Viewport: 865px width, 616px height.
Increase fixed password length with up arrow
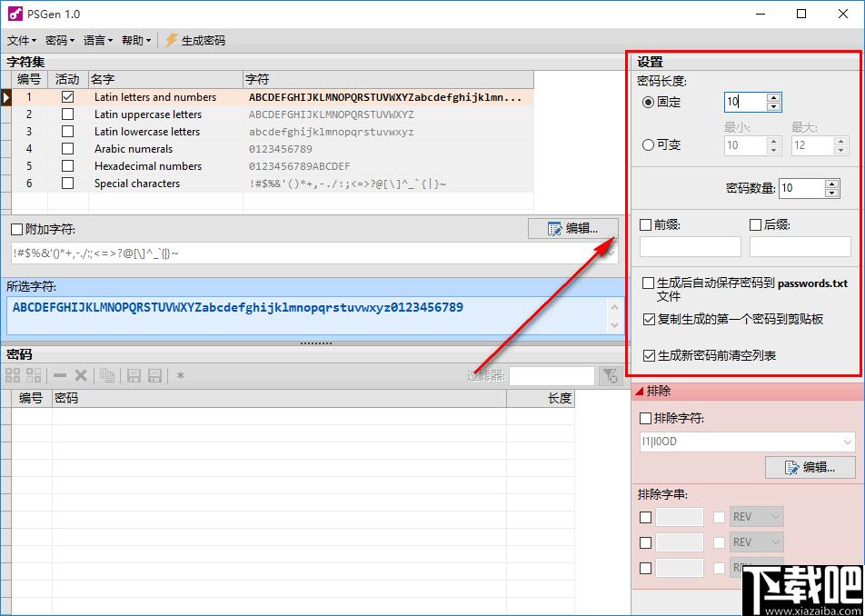(x=774, y=97)
